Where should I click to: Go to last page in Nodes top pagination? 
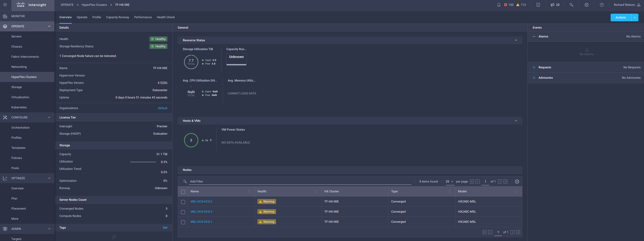[505, 182]
